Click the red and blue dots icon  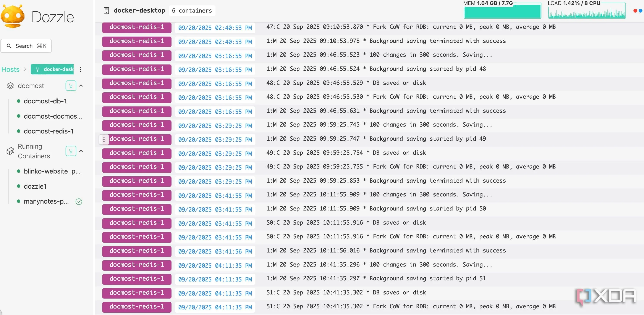pos(638,11)
